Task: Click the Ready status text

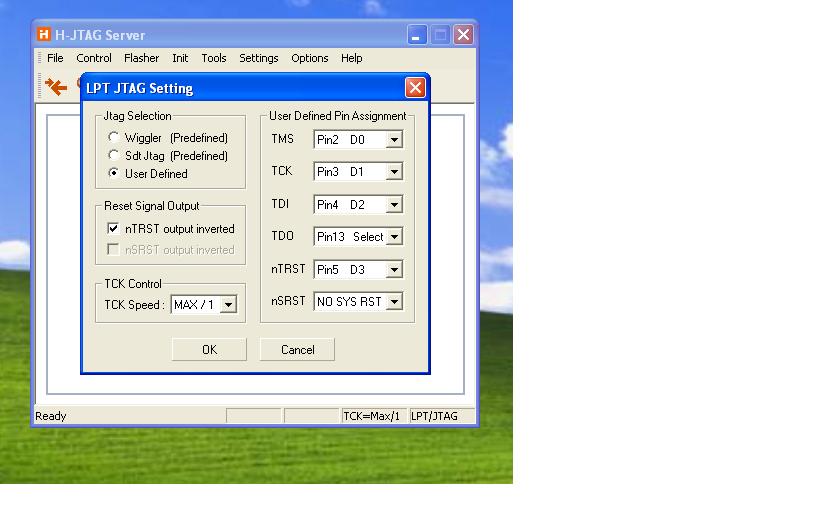Action: point(50,416)
